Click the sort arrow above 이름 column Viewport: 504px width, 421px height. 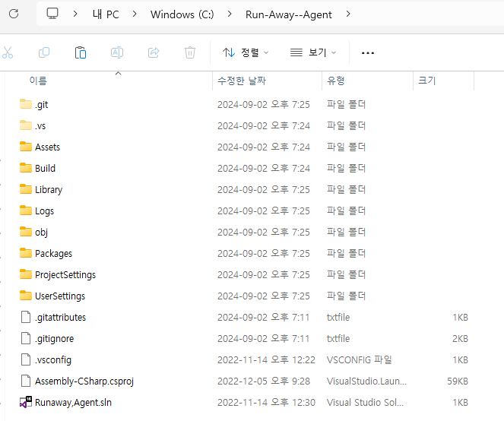point(119,74)
